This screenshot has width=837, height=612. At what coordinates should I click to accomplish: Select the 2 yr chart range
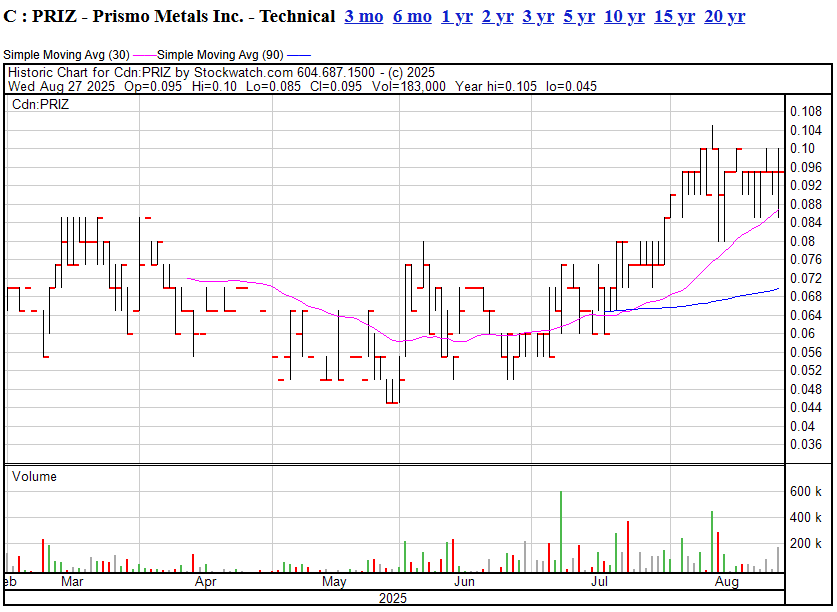(498, 17)
